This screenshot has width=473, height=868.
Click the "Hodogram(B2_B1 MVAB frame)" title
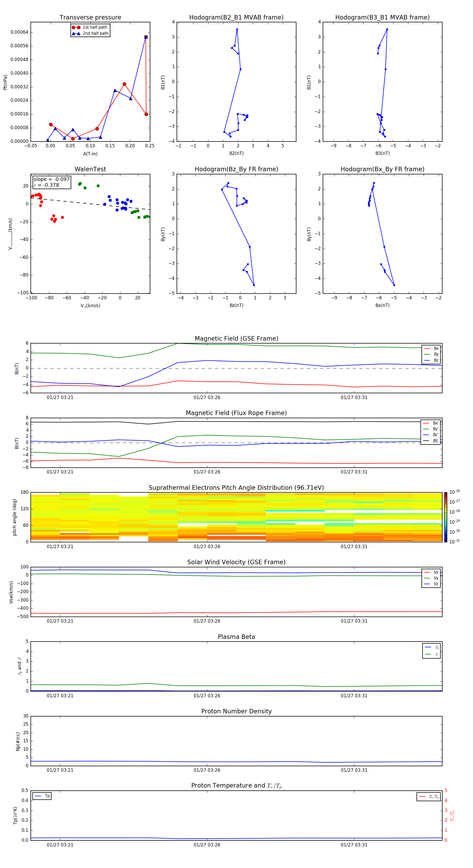[236, 18]
